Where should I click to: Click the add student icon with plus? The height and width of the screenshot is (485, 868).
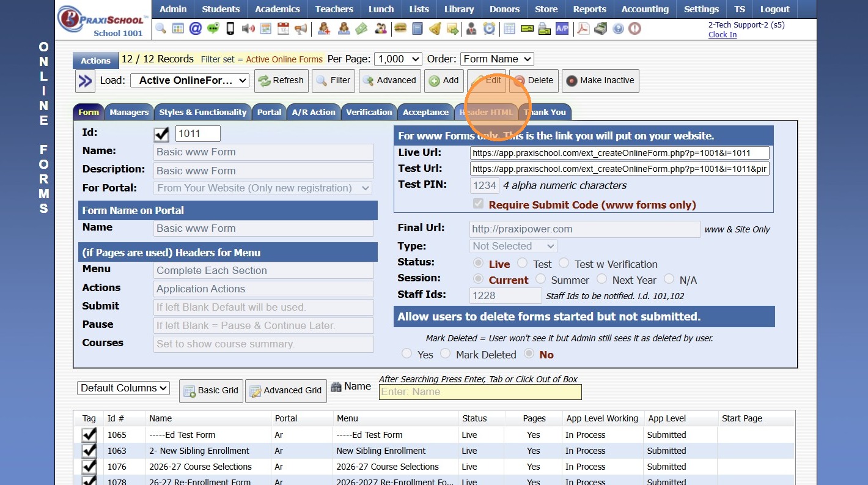[324, 28]
